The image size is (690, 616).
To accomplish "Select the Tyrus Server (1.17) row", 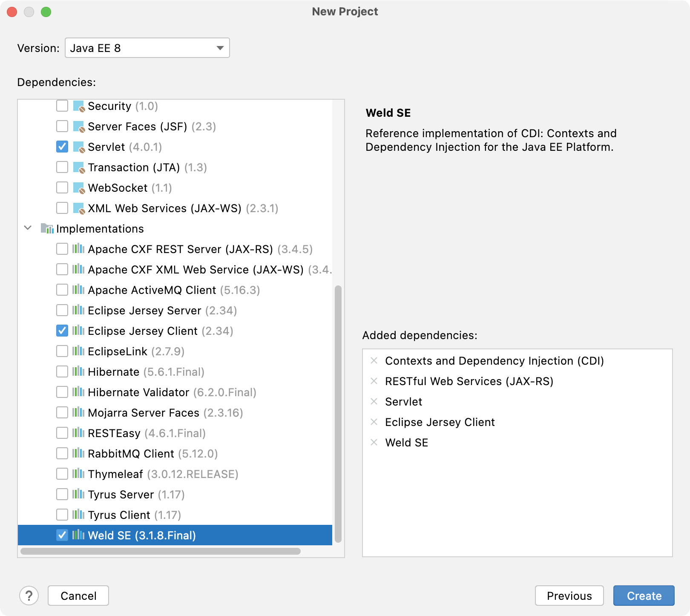I will pyautogui.click(x=175, y=495).
